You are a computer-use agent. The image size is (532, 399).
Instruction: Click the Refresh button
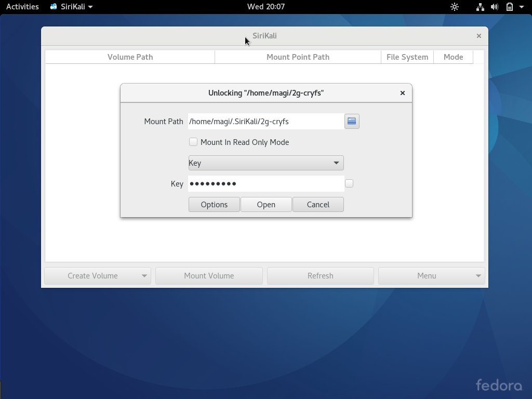(x=320, y=276)
